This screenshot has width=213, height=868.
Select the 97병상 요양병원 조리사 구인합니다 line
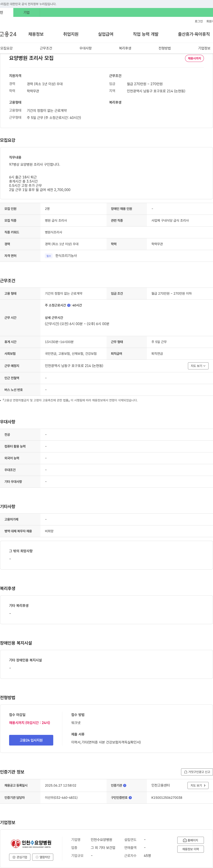pos(34,164)
